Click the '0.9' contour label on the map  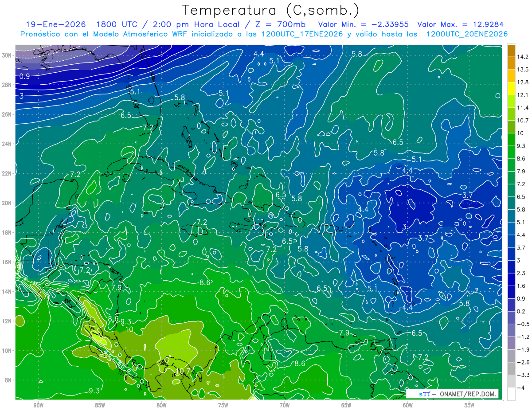click(x=24, y=77)
